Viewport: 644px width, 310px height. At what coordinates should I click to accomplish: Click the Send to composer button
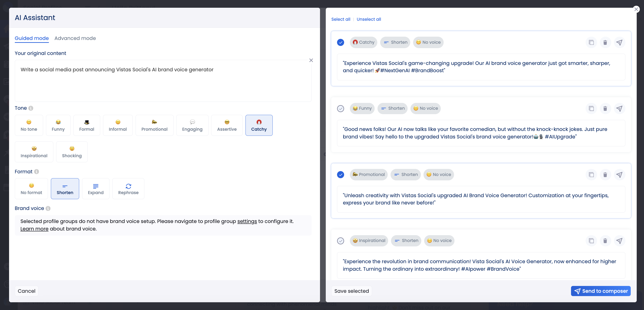600,291
